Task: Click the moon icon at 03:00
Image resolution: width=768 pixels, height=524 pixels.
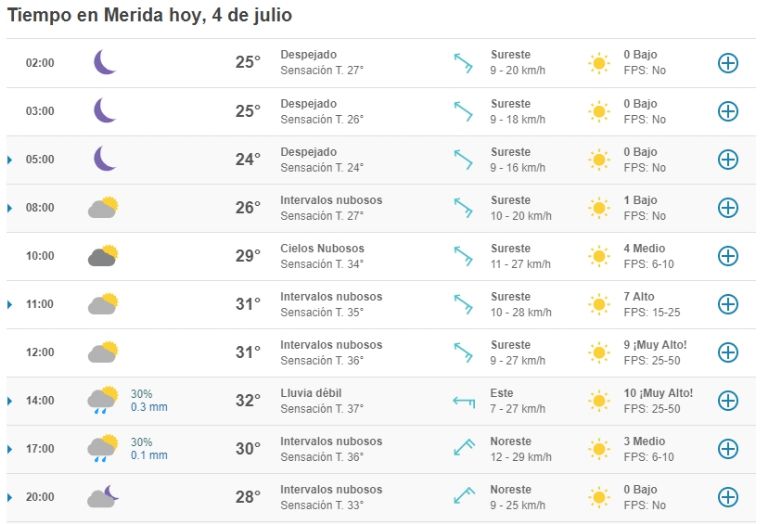Action: [x=105, y=110]
